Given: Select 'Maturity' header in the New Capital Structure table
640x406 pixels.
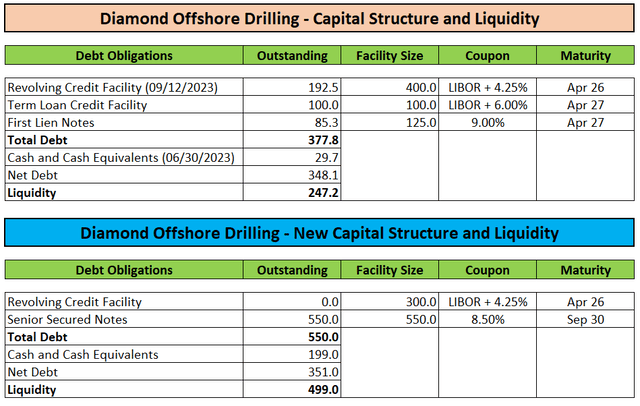Looking at the screenshot, I should 585,270.
